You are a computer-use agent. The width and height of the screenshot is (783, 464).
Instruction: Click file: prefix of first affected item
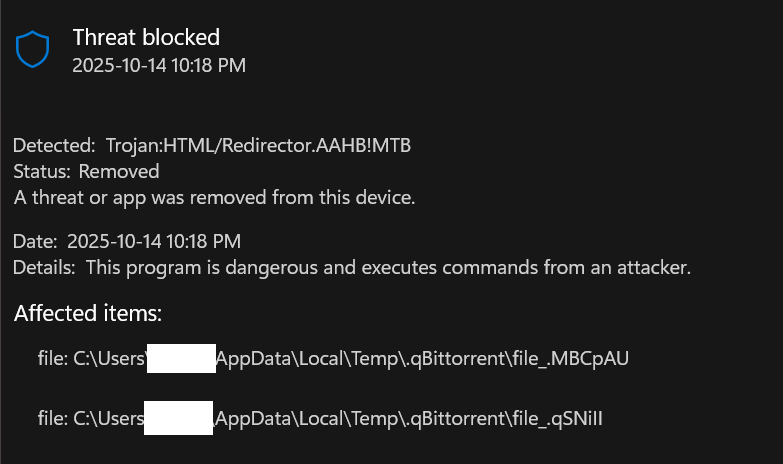click(x=52, y=358)
